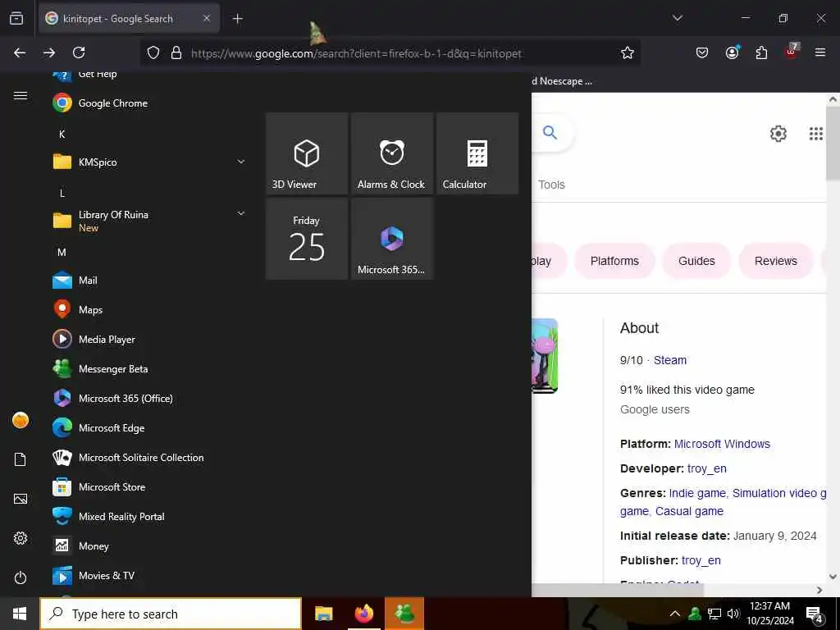Click the Google search magnifier button

550,132
